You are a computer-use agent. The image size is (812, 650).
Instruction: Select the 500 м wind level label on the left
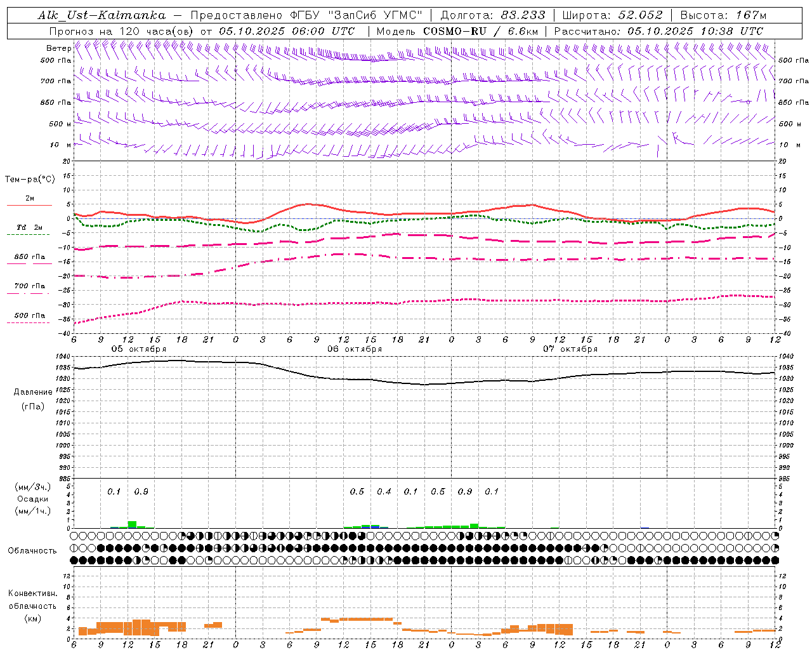60,124
